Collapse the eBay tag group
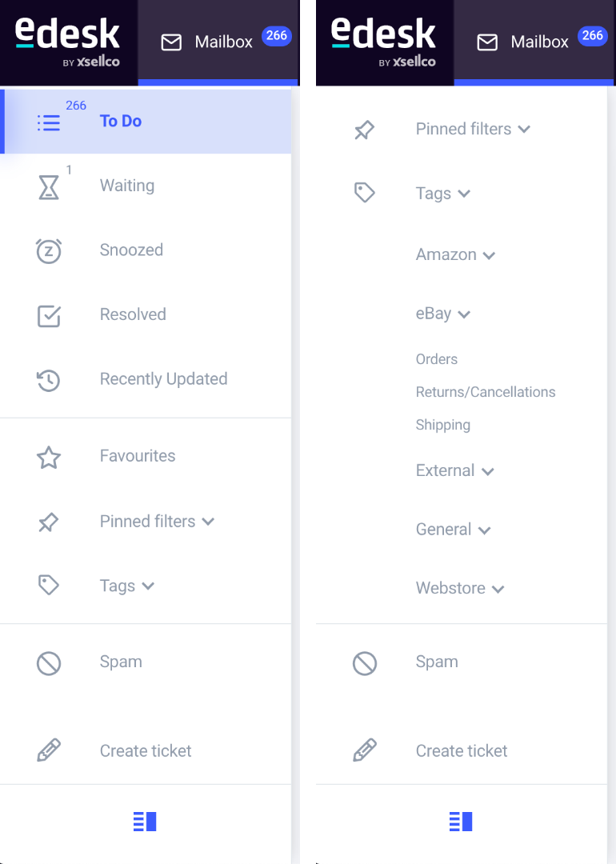Viewport: 616px width, 864px height. (443, 314)
